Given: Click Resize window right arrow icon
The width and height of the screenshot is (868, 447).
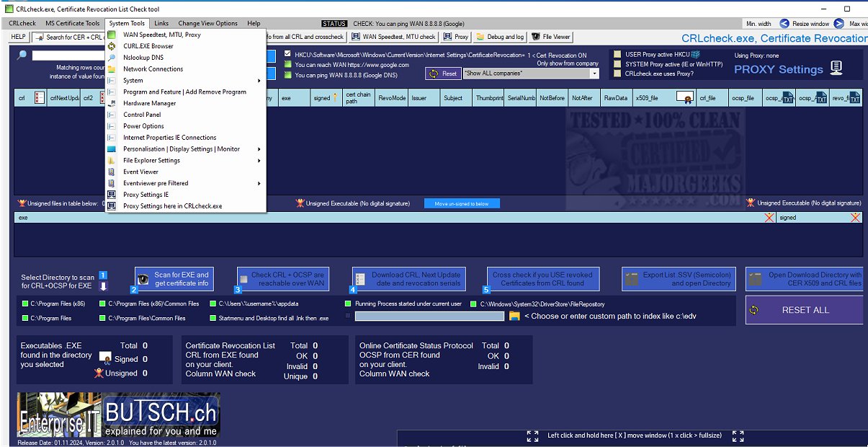Looking at the screenshot, I should tap(838, 24).
